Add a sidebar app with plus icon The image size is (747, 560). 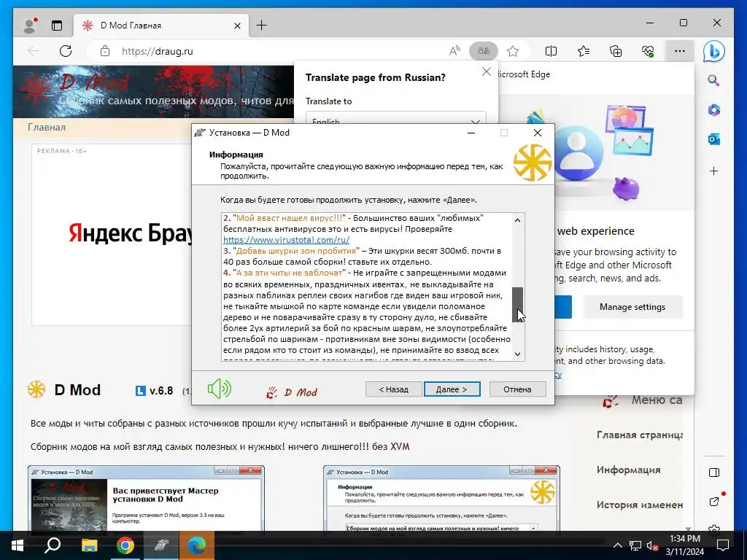[713, 171]
